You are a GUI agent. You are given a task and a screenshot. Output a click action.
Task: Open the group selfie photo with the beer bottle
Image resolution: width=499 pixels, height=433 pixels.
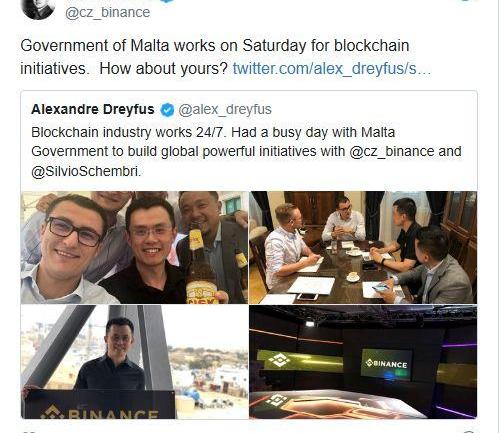point(134,247)
